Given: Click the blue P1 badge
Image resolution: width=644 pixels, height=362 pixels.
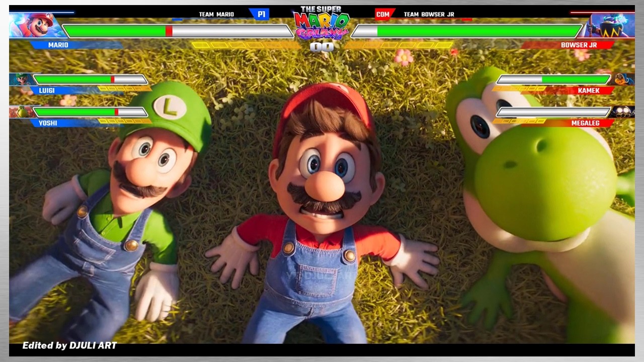Looking at the screenshot, I should [261, 14].
